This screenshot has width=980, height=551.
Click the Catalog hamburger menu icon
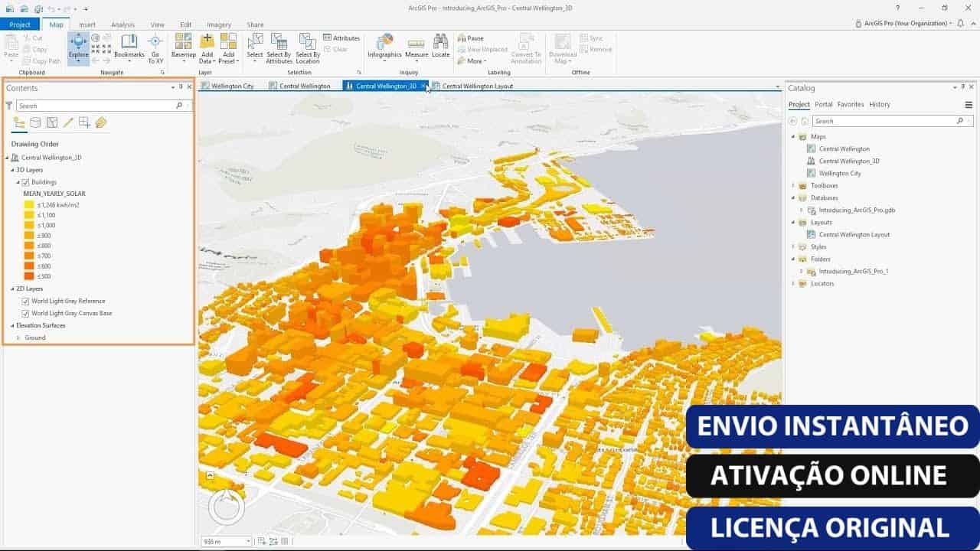point(969,105)
